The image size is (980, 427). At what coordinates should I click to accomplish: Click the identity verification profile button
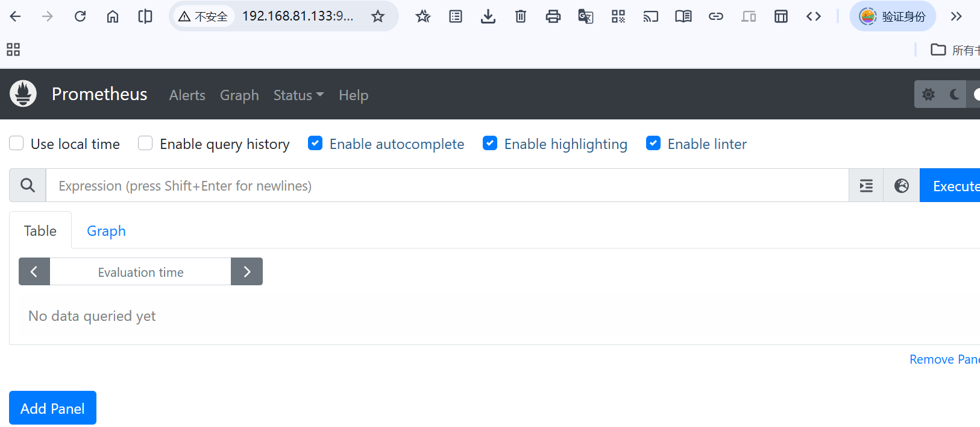click(x=893, y=16)
